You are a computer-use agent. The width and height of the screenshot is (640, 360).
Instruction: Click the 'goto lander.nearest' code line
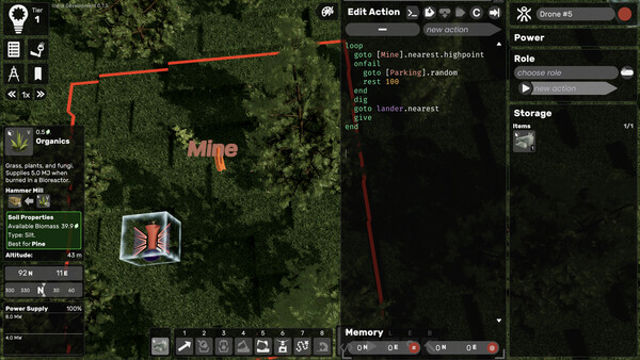point(396,109)
